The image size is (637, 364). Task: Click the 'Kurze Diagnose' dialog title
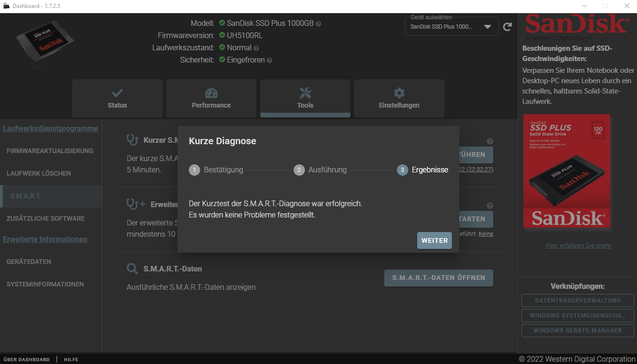(223, 141)
